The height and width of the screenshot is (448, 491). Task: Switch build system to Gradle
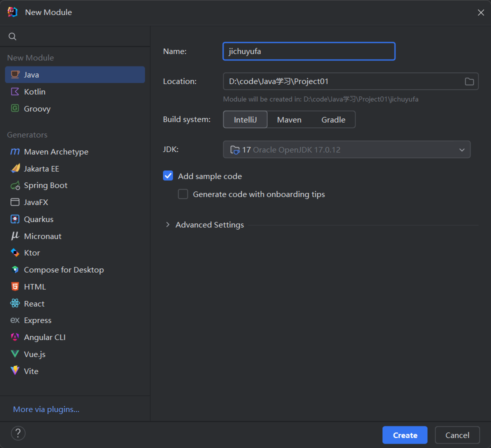coord(333,119)
